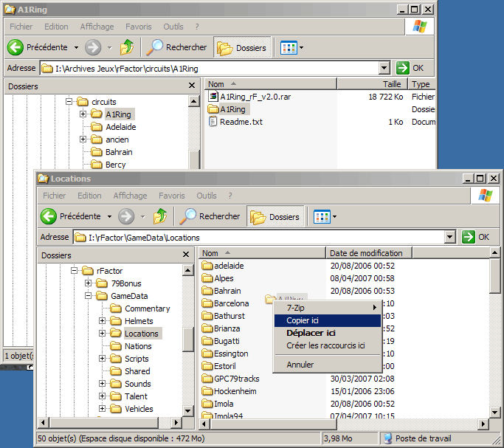
Task: Select Essington folder in Locations list
Action: (225, 354)
